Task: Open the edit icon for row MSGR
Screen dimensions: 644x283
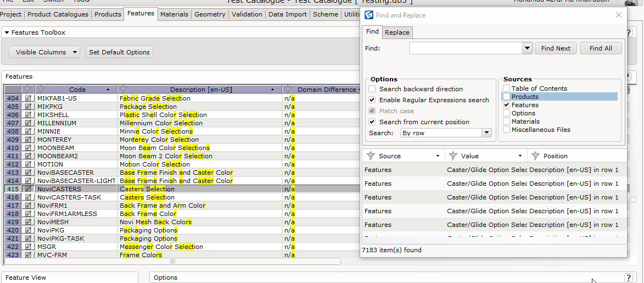Action: point(29,246)
